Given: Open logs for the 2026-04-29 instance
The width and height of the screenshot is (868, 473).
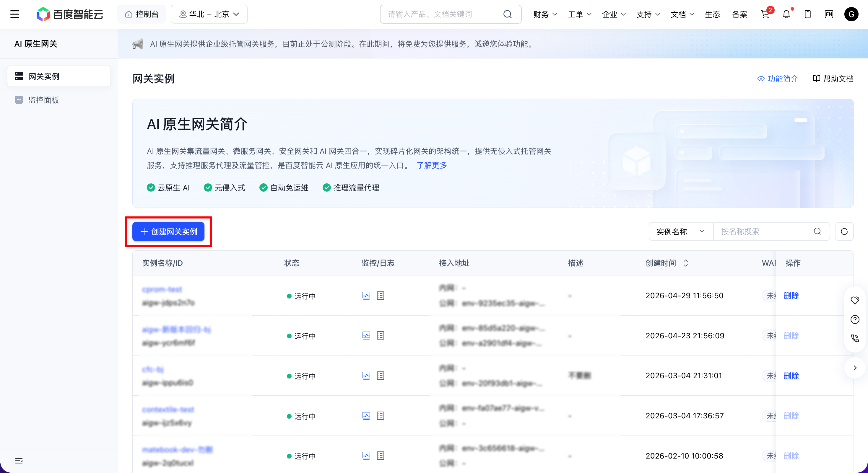Looking at the screenshot, I should coord(381,296).
